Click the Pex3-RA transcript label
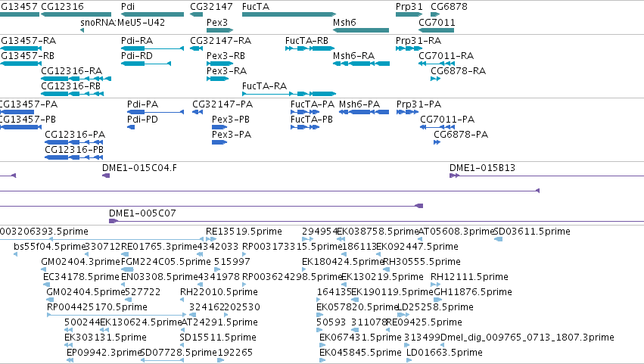The height and width of the screenshot is (364, 644). coord(226,70)
